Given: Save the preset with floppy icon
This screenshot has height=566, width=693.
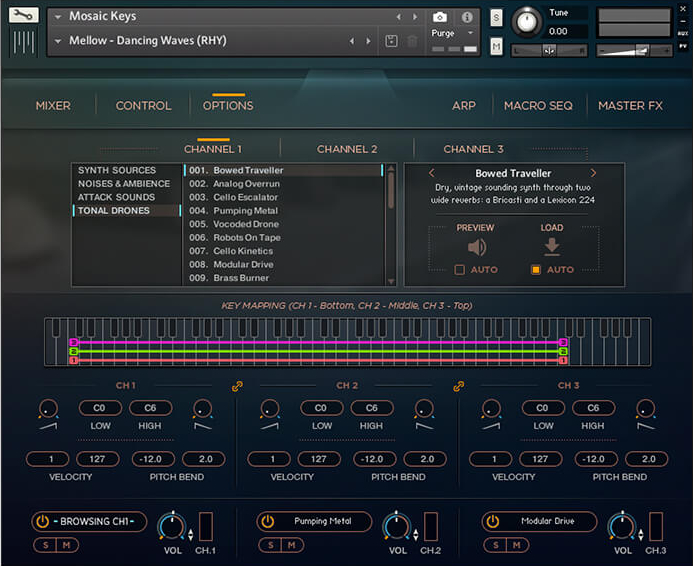Looking at the screenshot, I should (391, 41).
